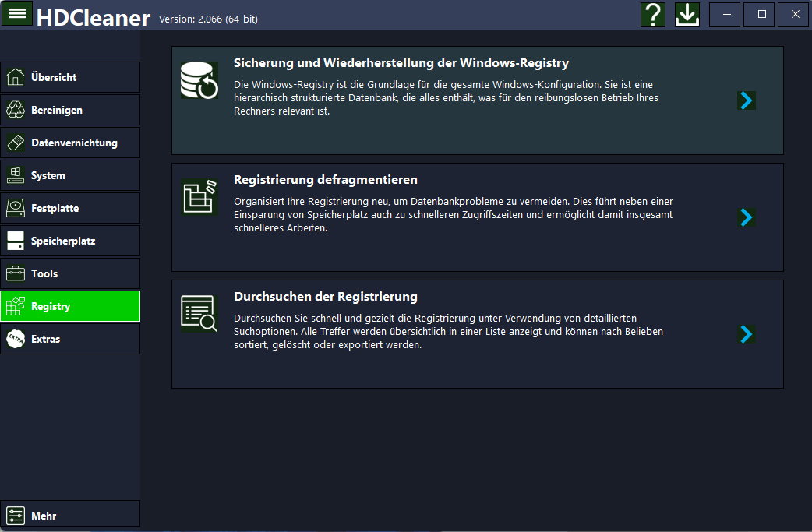Open the Speicherplatz tab
Screen dimensions: 812x532
[70, 241]
